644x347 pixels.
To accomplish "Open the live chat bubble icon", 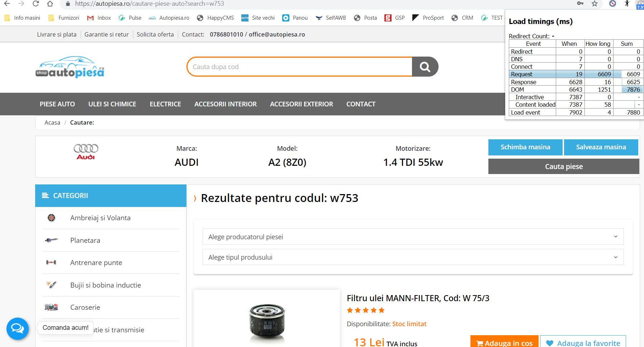I will click(18, 328).
